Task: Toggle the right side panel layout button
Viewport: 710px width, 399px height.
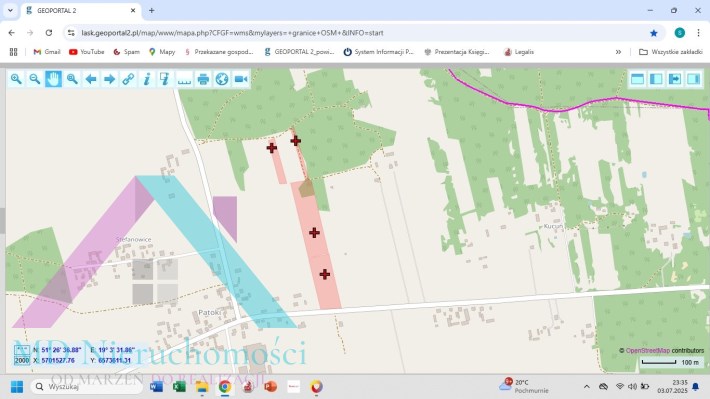Action: (x=694, y=79)
